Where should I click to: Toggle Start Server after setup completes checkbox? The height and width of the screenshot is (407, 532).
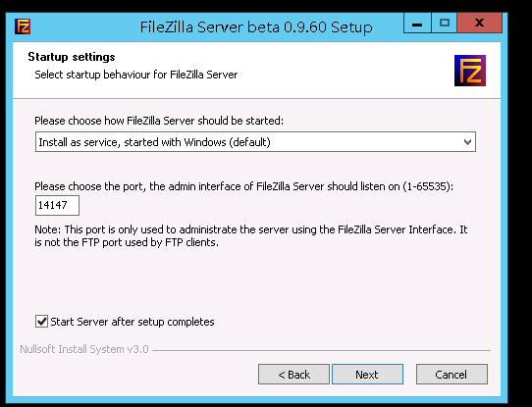[x=41, y=322]
